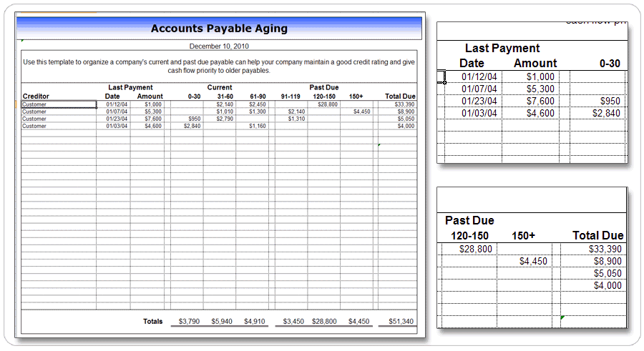Image resolution: width=644 pixels, height=351 pixels.
Task: Select the '31-60' column header
Action: pos(225,96)
